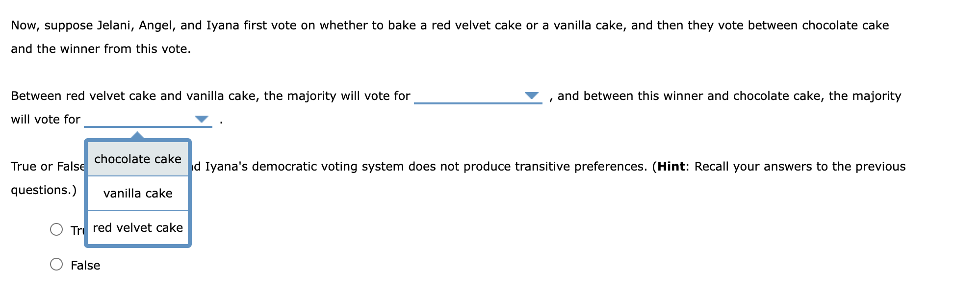Select "vanilla cake" from the open dropdown

tap(138, 193)
